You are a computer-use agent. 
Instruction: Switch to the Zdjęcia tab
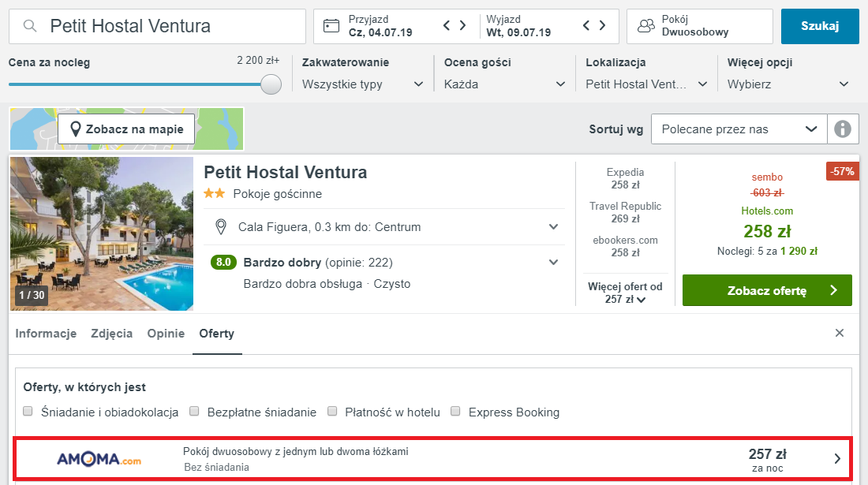point(111,333)
